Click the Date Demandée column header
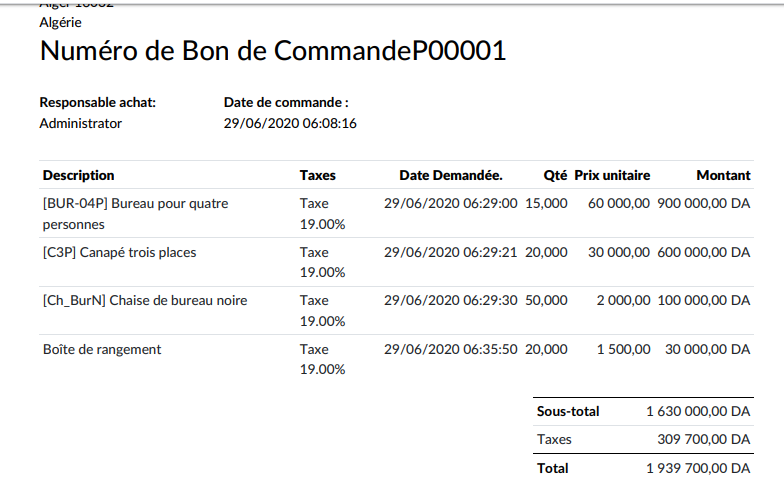Image resolution: width=784 pixels, height=494 pixels. tap(450, 175)
